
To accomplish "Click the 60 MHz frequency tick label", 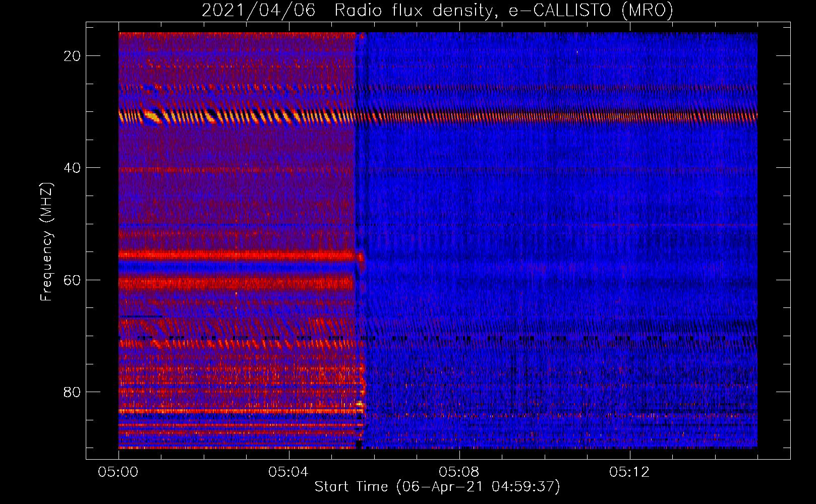I will (x=73, y=280).
